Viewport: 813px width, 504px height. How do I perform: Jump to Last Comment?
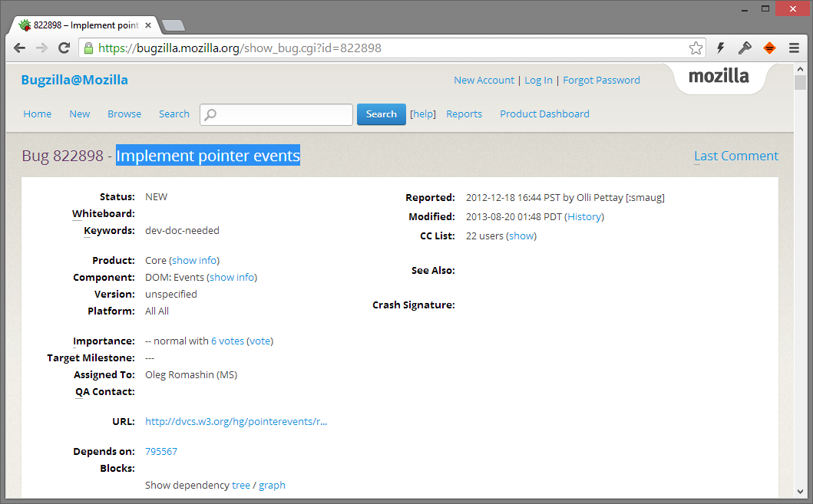(736, 156)
